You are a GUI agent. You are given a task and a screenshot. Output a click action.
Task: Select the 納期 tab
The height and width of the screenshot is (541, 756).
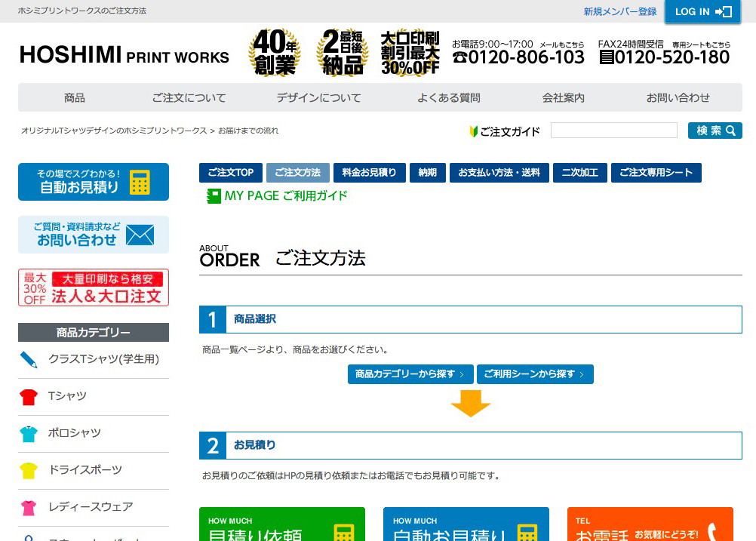(428, 173)
